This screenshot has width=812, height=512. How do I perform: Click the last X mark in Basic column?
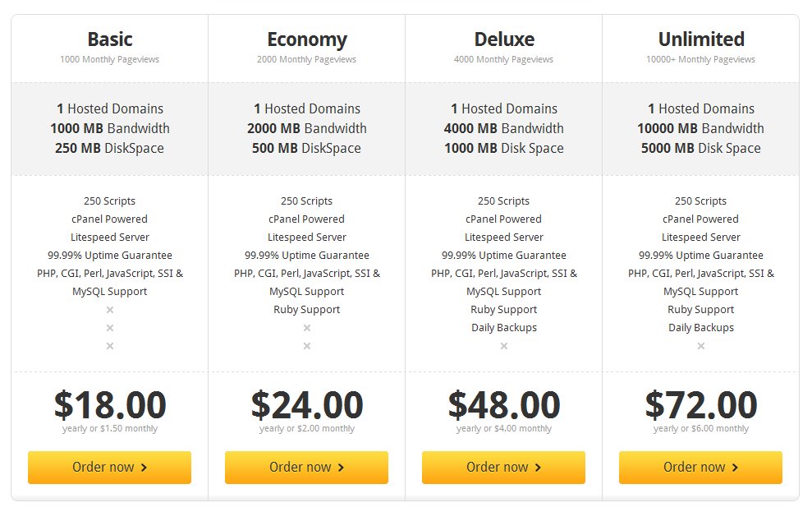click(110, 346)
